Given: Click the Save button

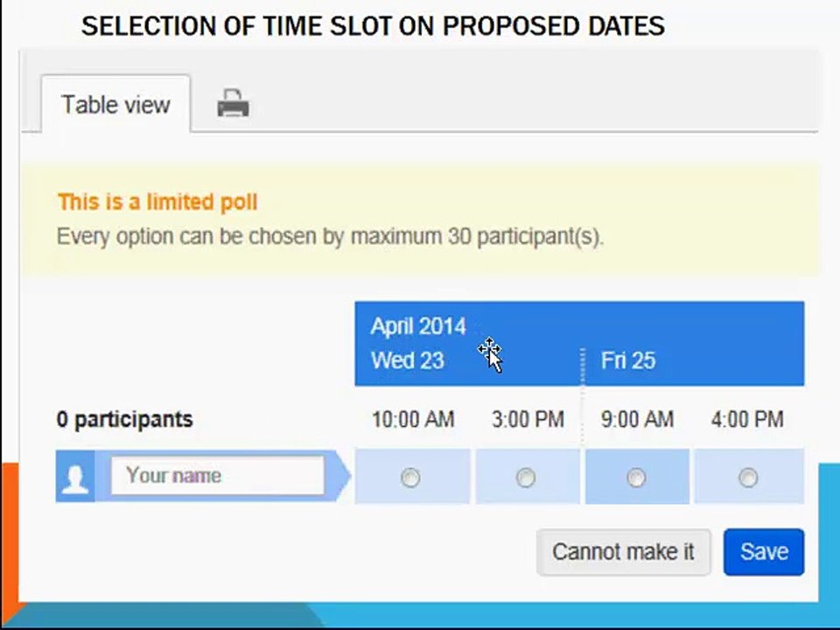Looking at the screenshot, I should click(x=764, y=552).
